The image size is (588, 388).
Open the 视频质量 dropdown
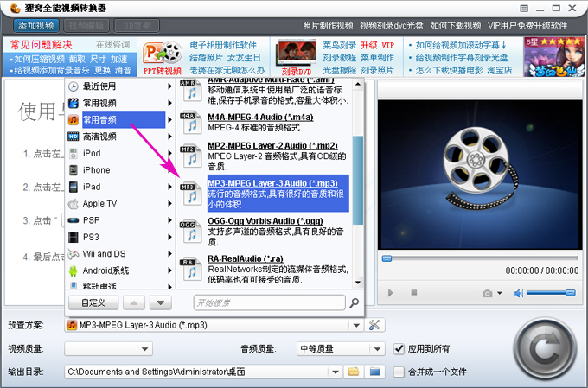[x=144, y=349]
